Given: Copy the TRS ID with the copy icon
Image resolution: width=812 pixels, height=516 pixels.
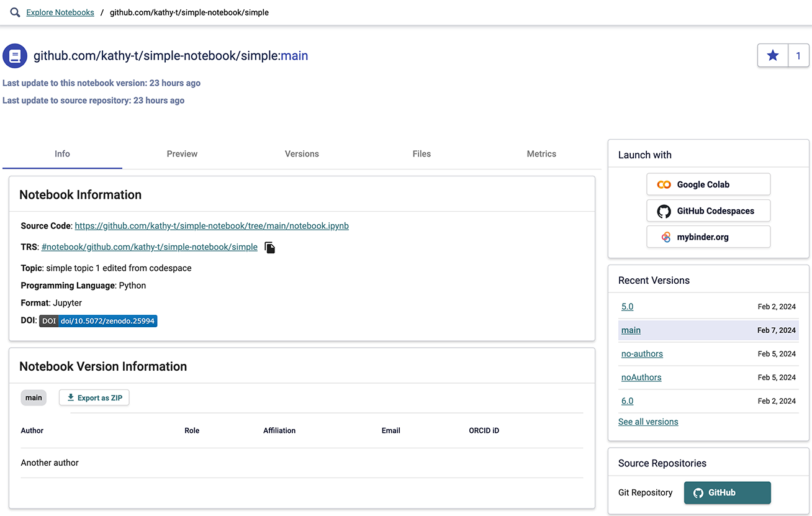Looking at the screenshot, I should pyautogui.click(x=269, y=248).
